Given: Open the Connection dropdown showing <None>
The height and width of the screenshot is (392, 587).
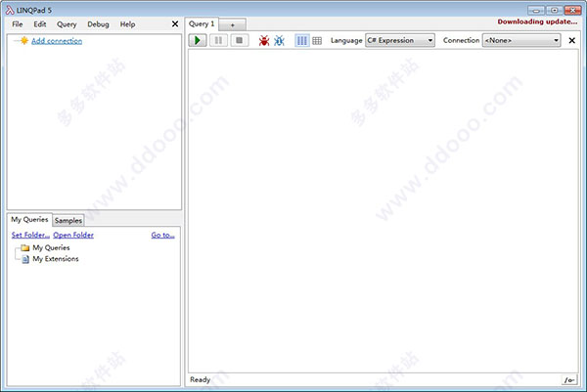Looking at the screenshot, I should click(521, 40).
